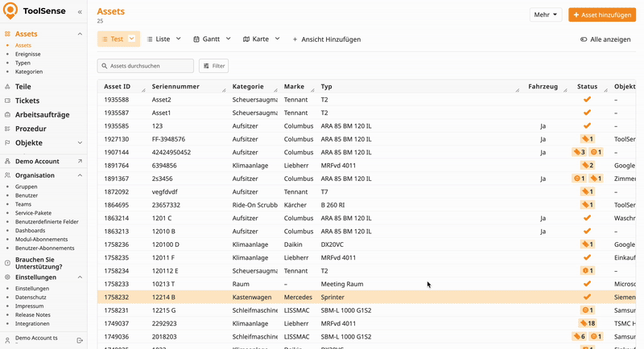This screenshot has height=349, width=644.
Task: Open Release Notes link in sidebar
Action: [32, 314]
